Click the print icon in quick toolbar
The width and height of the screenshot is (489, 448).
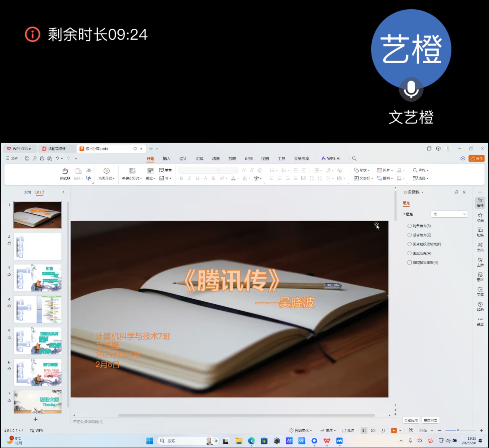coord(42,158)
